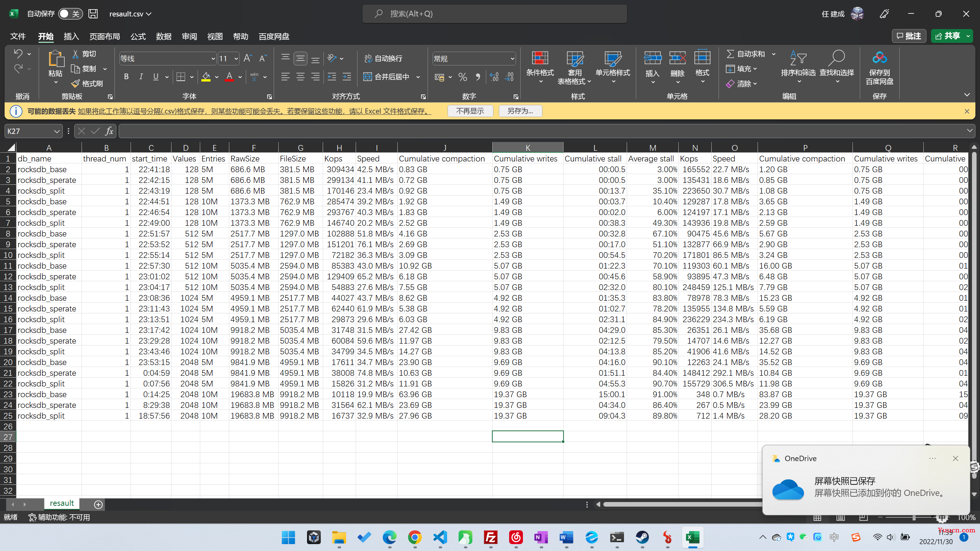The width and height of the screenshot is (980, 551).
Task: Toggle the AutoSave (自动保存) switch
Action: tap(70, 14)
